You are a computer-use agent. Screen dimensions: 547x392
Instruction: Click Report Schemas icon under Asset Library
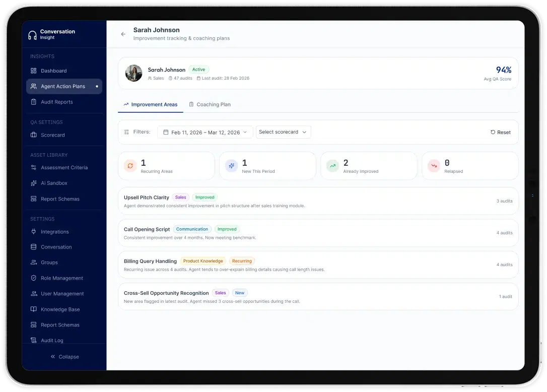pyautogui.click(x=33, y=199)
